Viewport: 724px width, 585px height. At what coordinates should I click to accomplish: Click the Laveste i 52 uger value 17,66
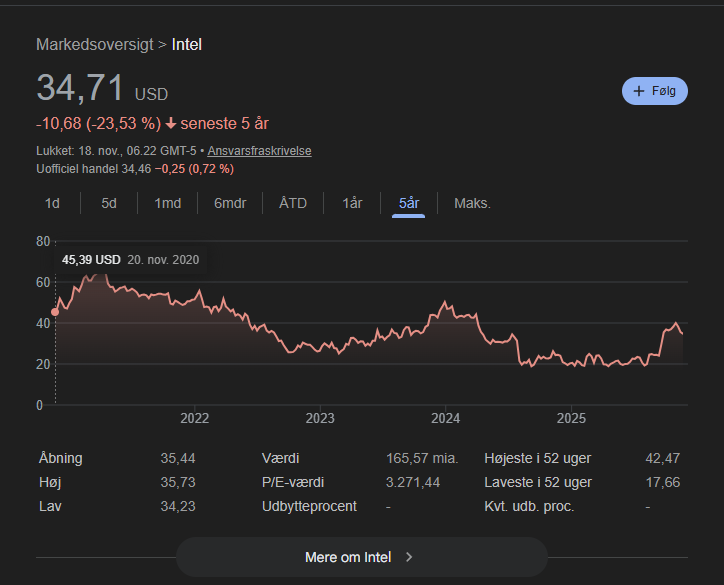[x=663, y=482]
